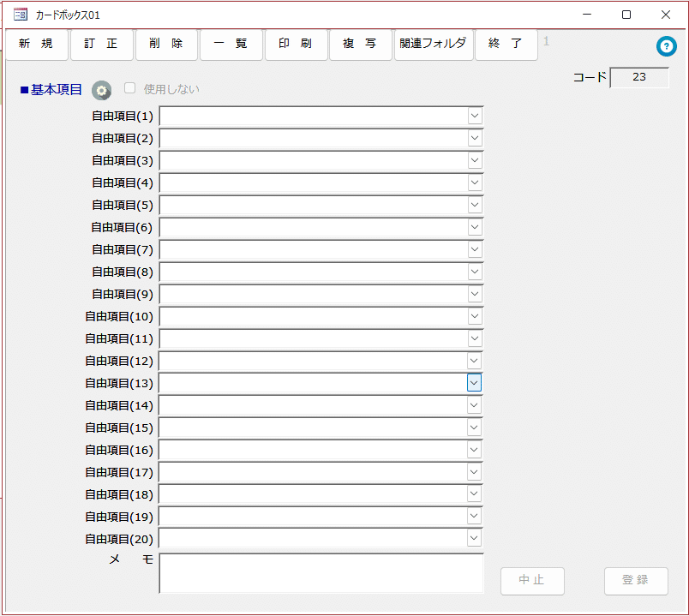Expand the 自由項目(15) dropdown arrow
Screen dimensions: 689x616
(474, 428)
